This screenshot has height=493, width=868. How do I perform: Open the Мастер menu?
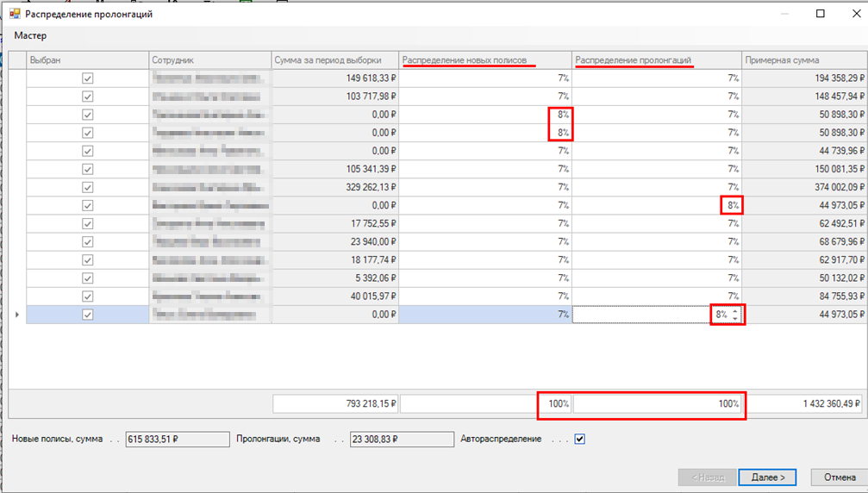[x=30, y=36]
